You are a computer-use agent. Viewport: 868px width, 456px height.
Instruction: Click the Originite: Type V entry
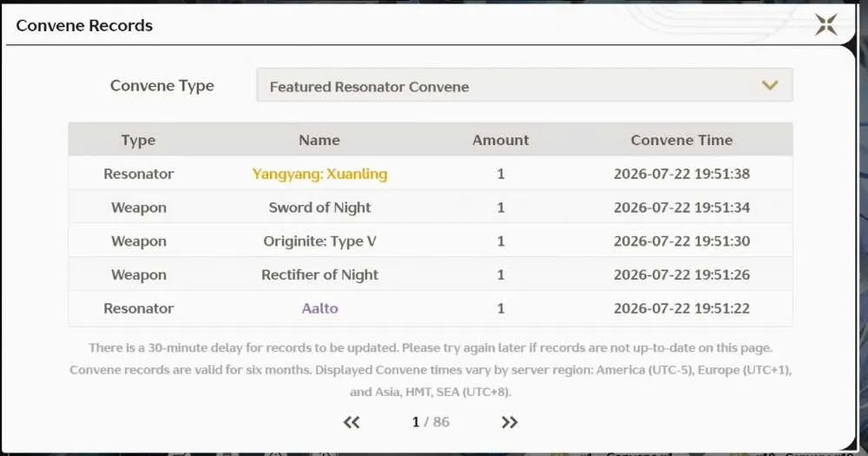pyautogui.click(x=320, y=241)
